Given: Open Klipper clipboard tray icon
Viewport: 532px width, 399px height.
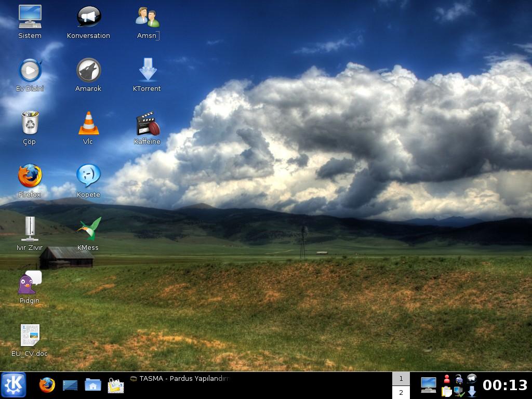Looking at the screenshot, I should pyautogui.click(x=447, y=392).
